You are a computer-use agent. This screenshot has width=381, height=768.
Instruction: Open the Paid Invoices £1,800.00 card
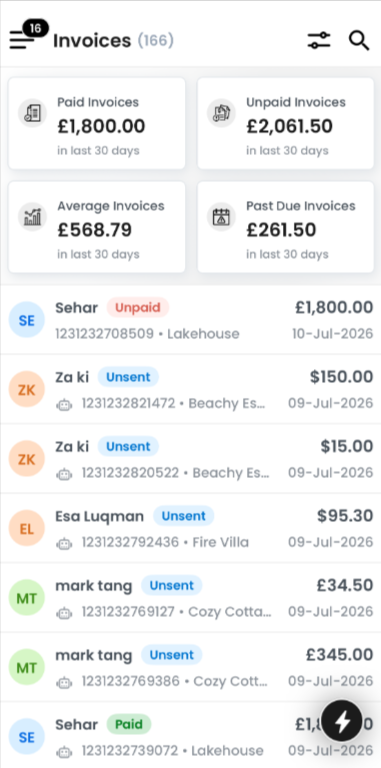[97, 123]
